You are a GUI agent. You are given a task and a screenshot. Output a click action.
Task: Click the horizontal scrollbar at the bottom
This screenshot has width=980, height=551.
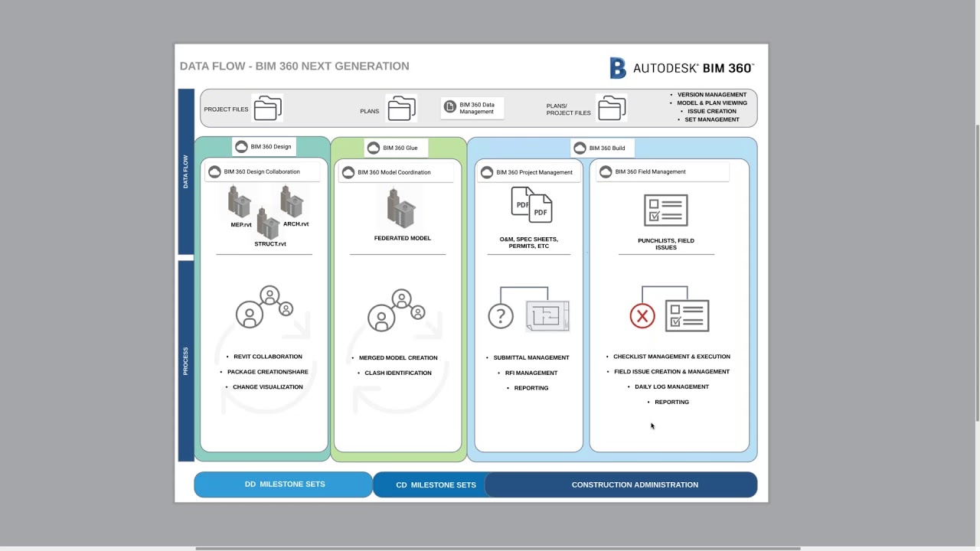tap(498, 548)
